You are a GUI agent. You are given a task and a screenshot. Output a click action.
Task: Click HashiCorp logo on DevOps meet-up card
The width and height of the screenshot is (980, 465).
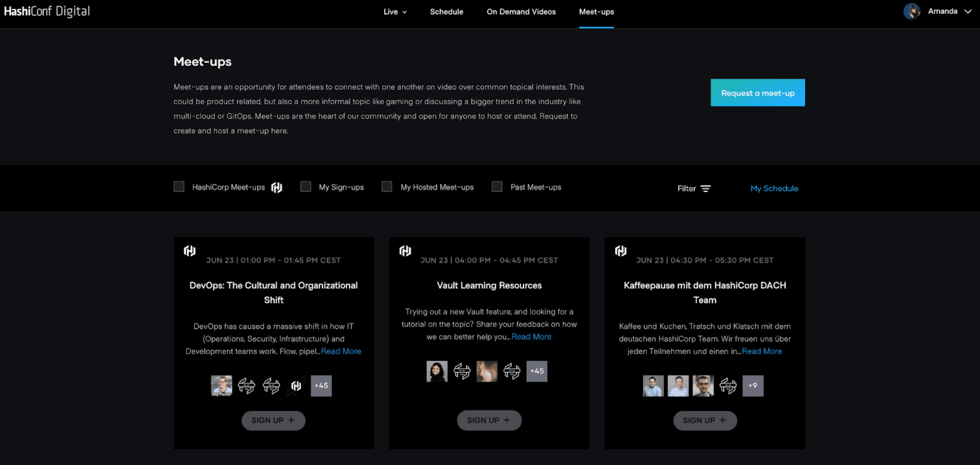pyautogui.click(x=190, y=251)
